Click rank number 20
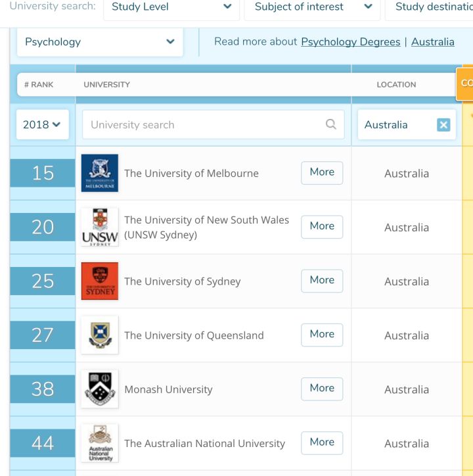The width and height of the screenshot is (473, 476). pos(43,227)
